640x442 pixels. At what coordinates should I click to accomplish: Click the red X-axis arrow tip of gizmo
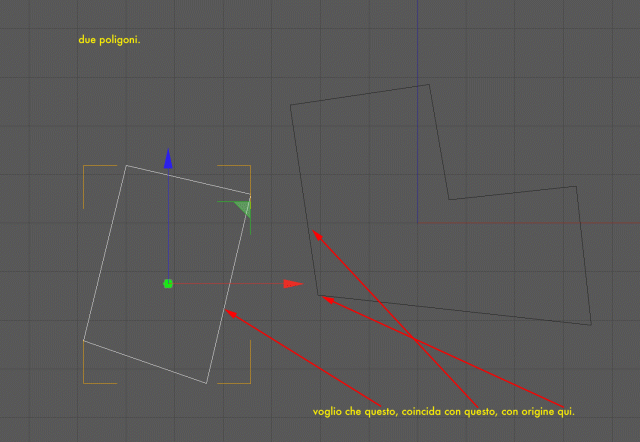tap(293, 284)
